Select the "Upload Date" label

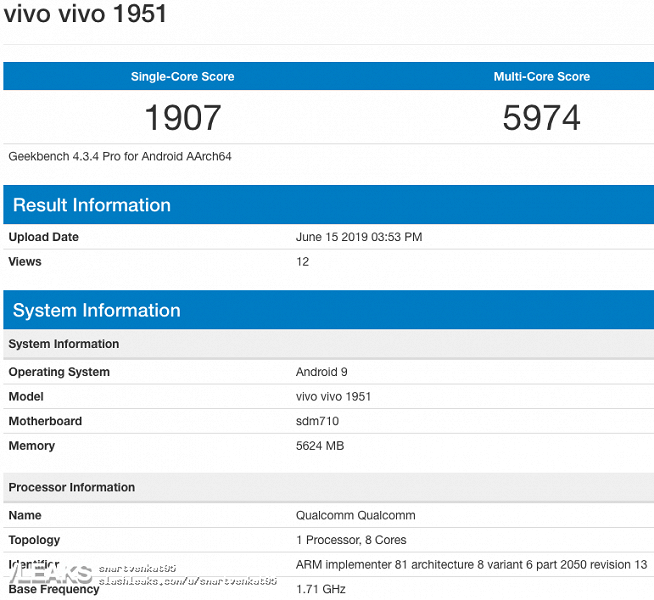(x=43, y=237)
